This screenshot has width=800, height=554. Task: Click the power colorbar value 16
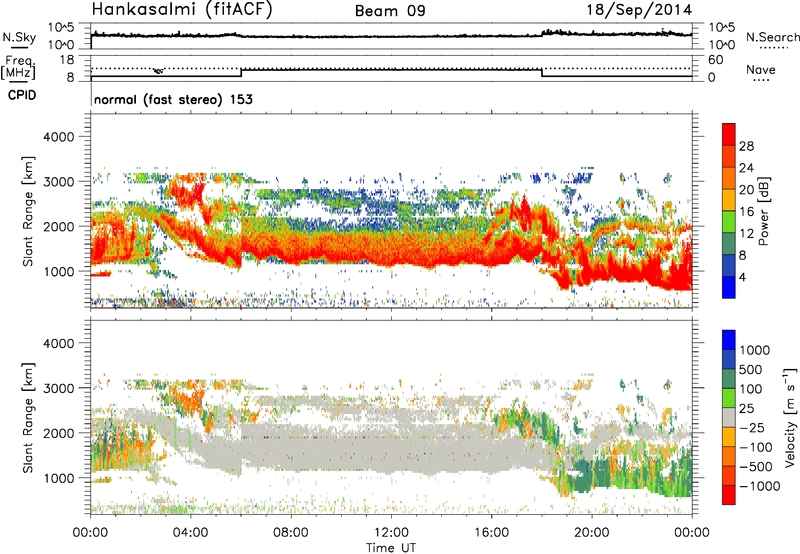746,212
